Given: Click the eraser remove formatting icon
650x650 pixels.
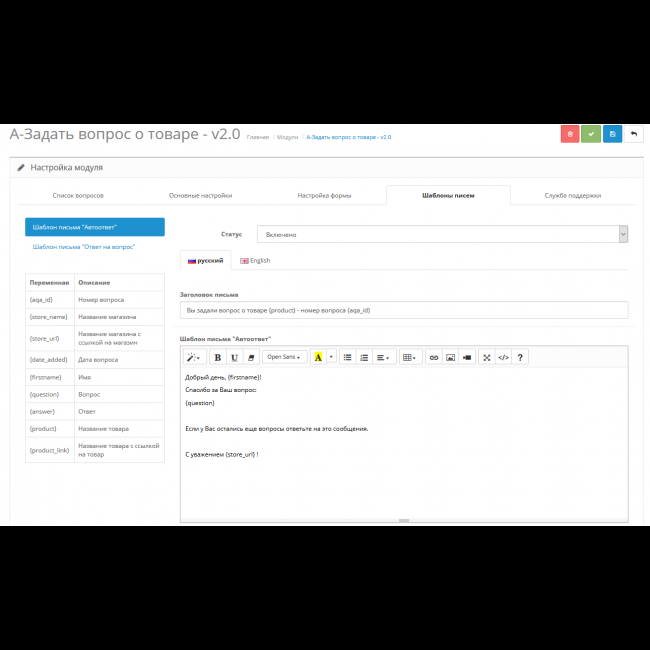Looking at the screenshot, I should (251, 357).
